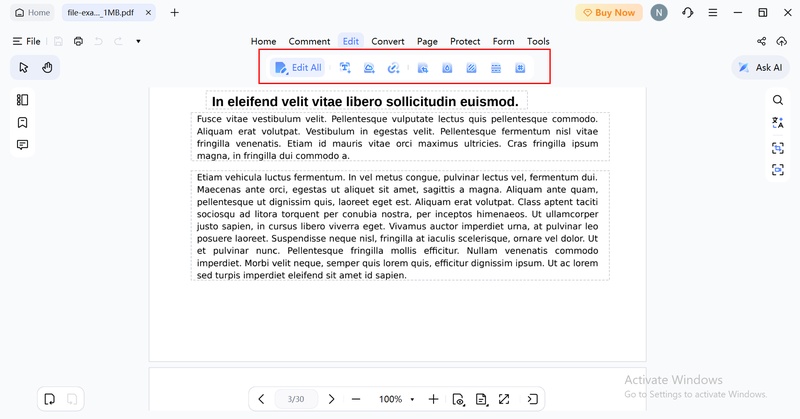Screen dimensions: 800x419
Task: Zoom in with the plus button
Action: 433,399
